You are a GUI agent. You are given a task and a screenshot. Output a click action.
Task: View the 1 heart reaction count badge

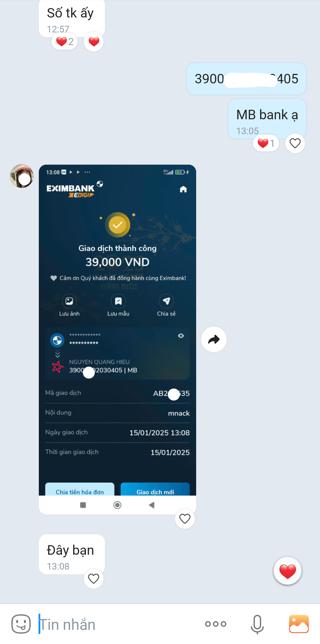click(x=266, y=143)
